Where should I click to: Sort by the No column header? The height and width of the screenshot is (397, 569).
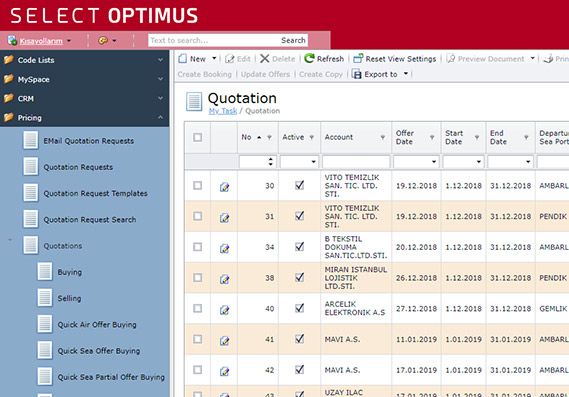click(x=246, y=137)
